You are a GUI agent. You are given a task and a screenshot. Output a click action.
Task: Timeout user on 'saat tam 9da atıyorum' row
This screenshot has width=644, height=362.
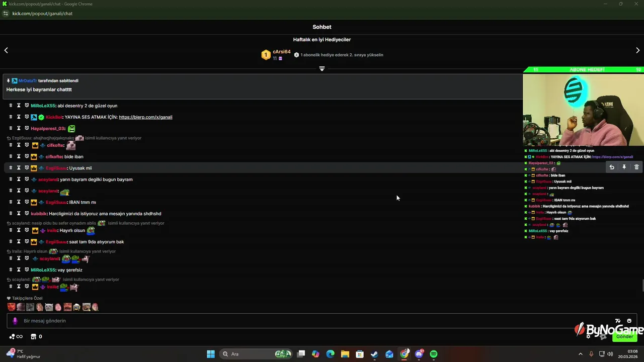[19, 242]
